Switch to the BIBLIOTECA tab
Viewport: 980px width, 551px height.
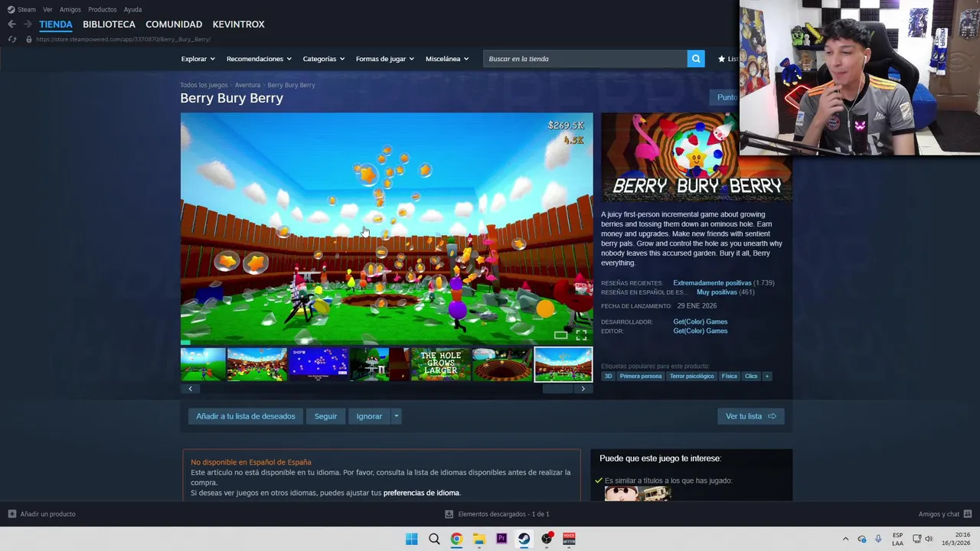[109, 24]
